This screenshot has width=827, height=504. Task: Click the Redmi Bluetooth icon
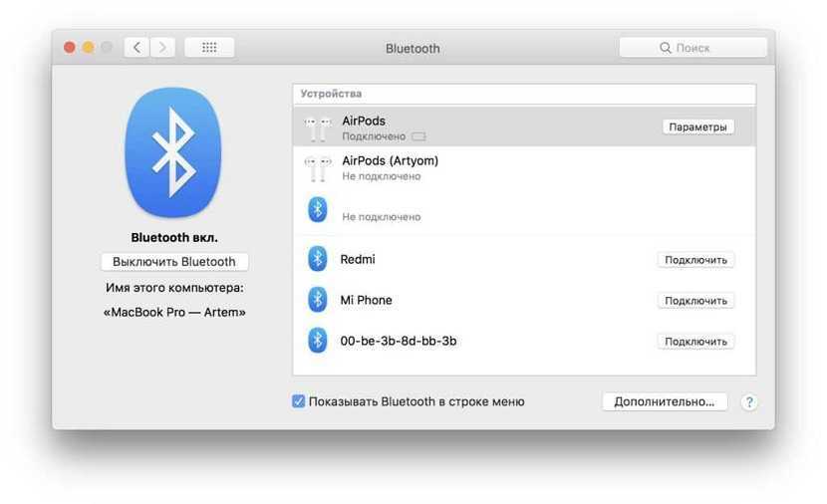(318, 259)
